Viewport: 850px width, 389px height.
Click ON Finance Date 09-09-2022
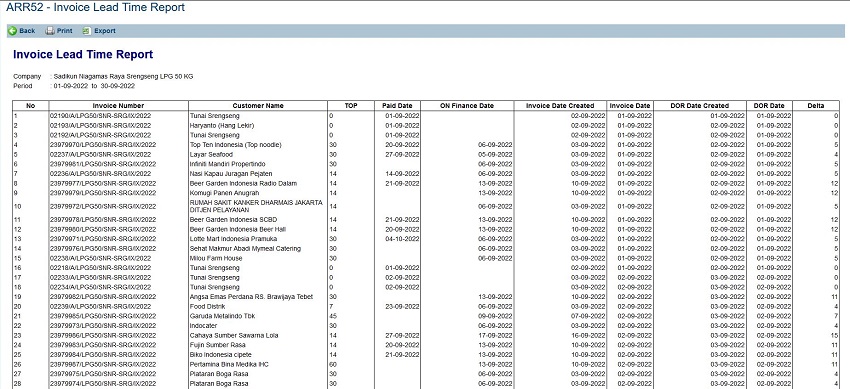495,316
